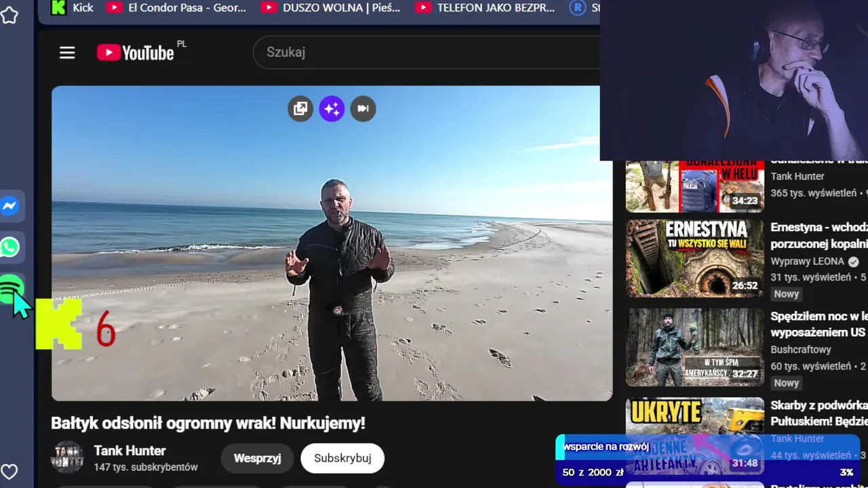Click the skip-forward icon over the video
The height and width of the screenshot is (488, 868).
click(363, 108)
